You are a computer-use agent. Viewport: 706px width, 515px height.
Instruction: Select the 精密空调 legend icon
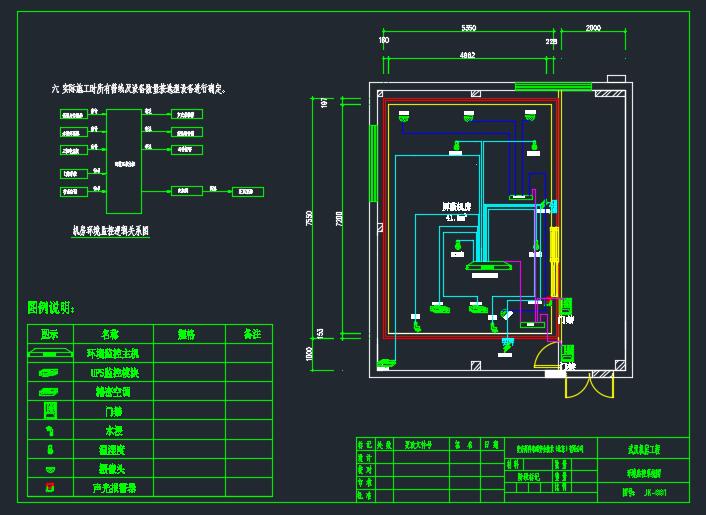tap(50, 392)
